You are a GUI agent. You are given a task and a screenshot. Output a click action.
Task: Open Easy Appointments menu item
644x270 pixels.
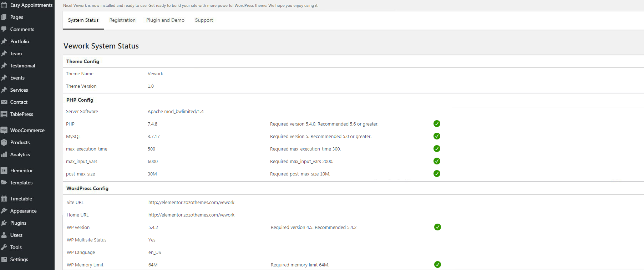[31, 5]
